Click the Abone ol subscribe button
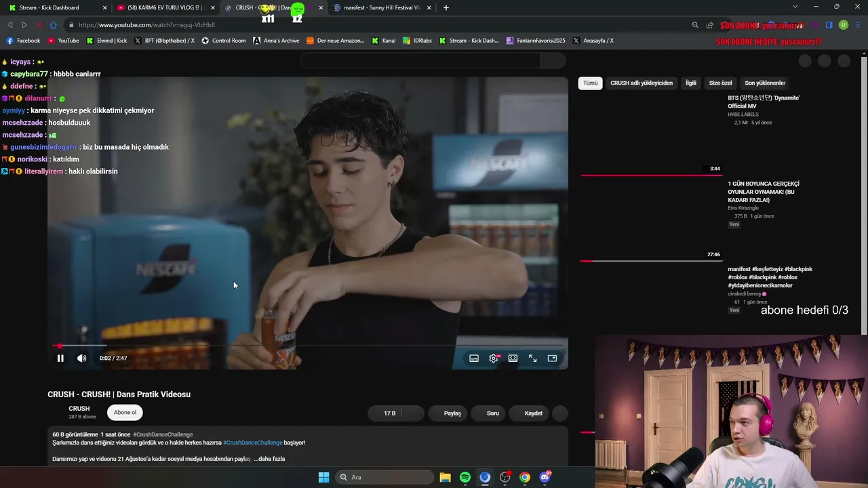The image size is (868, 488). tap(125, 413)
